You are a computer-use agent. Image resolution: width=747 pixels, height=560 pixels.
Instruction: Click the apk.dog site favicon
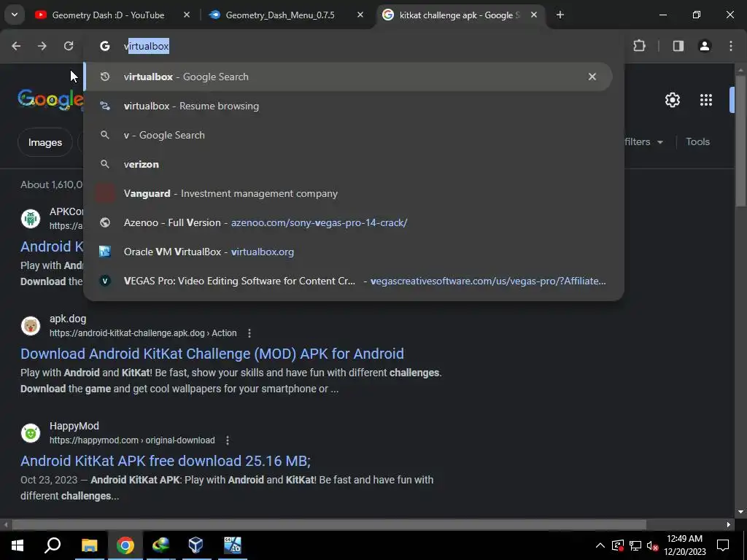click(31, 326)
